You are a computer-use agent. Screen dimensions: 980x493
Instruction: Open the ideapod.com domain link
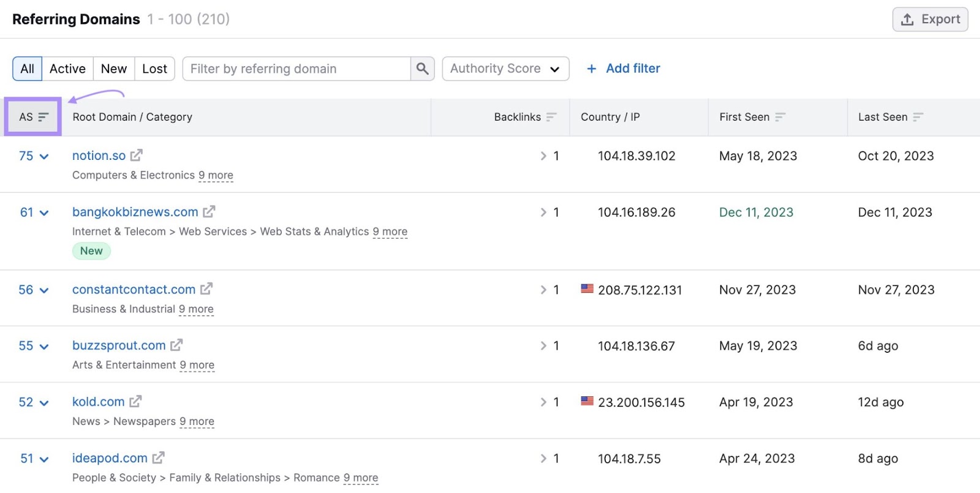[x=110, y=458]
